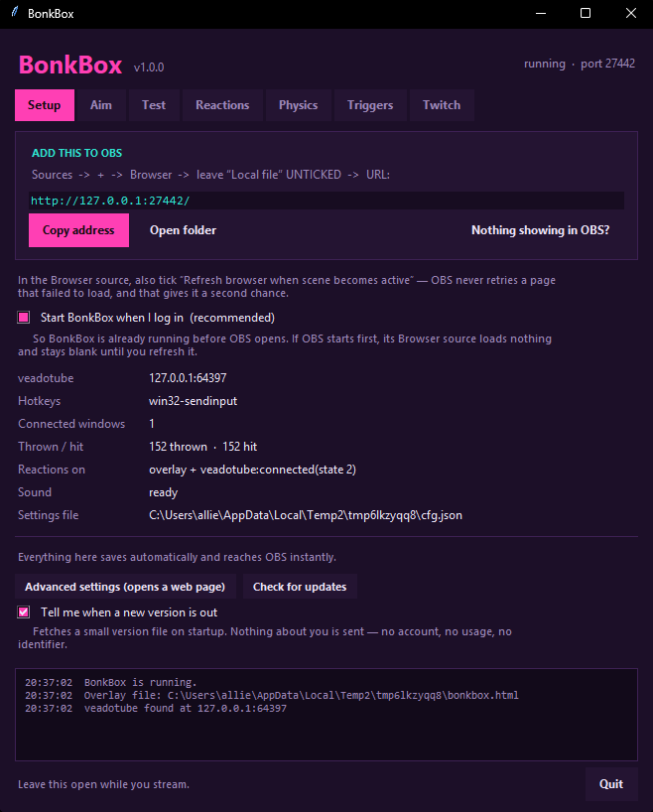
Task: Open Advanced settings web page
Action: point(125,587)
